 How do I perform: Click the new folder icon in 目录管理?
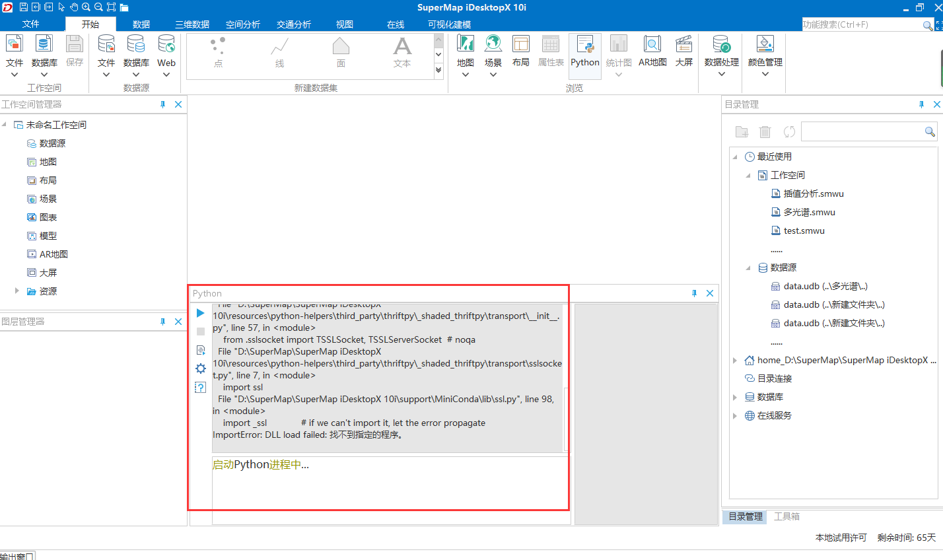point(742,132)
